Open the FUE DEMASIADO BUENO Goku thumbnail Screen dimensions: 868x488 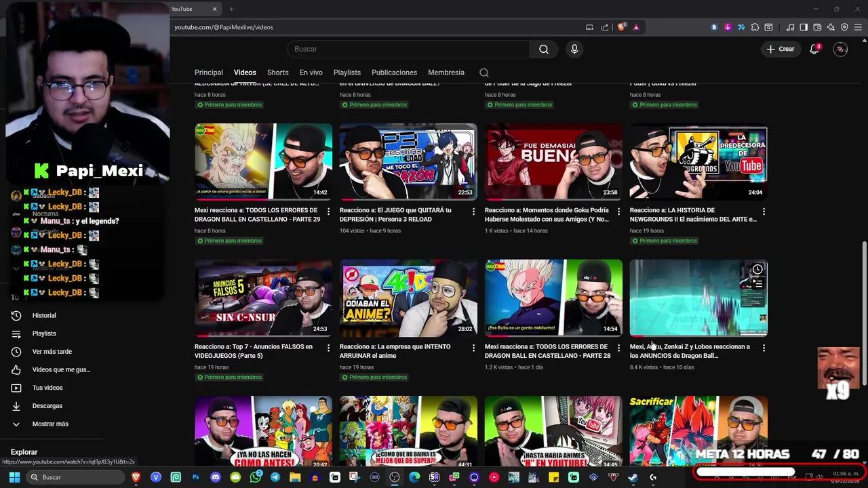click(x=553, y=161)
